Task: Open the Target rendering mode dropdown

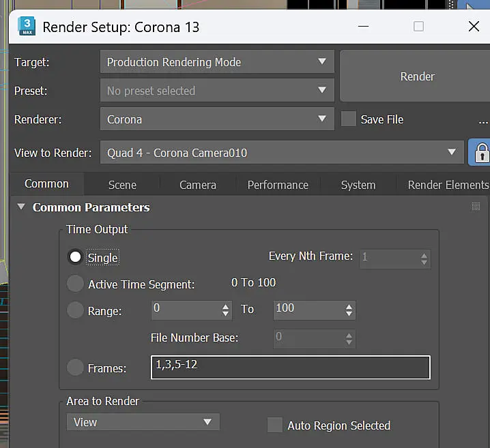Action: [x=217, y=62]
